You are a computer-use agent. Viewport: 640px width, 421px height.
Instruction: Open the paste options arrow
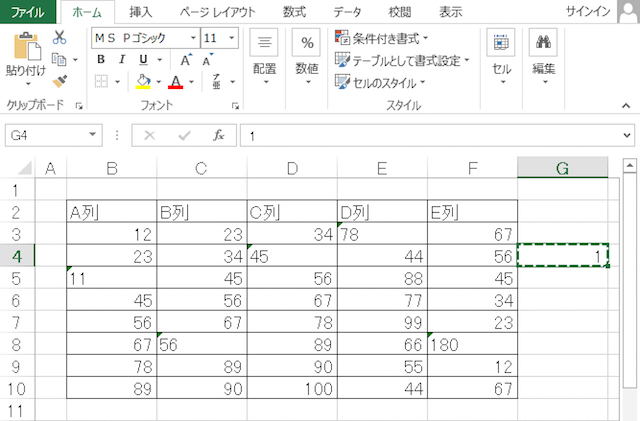(x=28, y=84)
